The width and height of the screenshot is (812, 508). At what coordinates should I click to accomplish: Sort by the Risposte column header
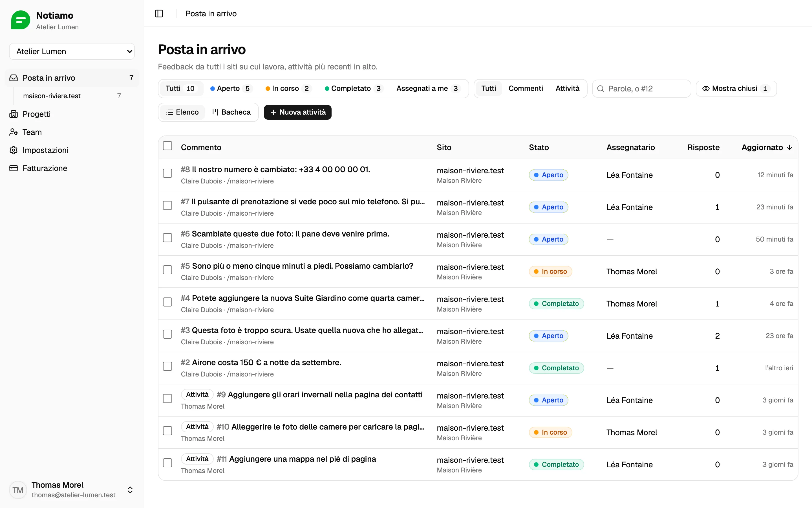click(703, 148)
